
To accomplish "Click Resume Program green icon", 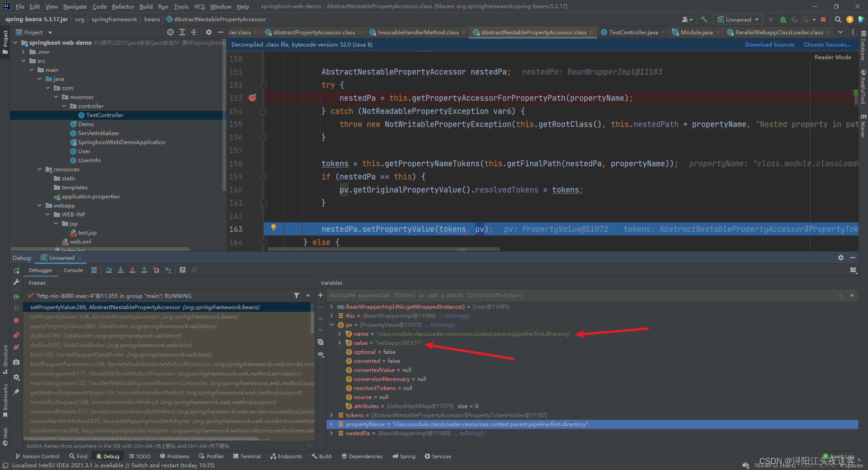I will pyautogui.click(x=16, y=296).
